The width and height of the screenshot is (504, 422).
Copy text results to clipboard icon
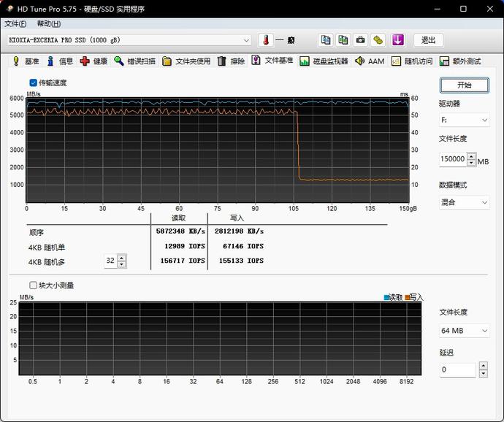(x=326, y=40)
